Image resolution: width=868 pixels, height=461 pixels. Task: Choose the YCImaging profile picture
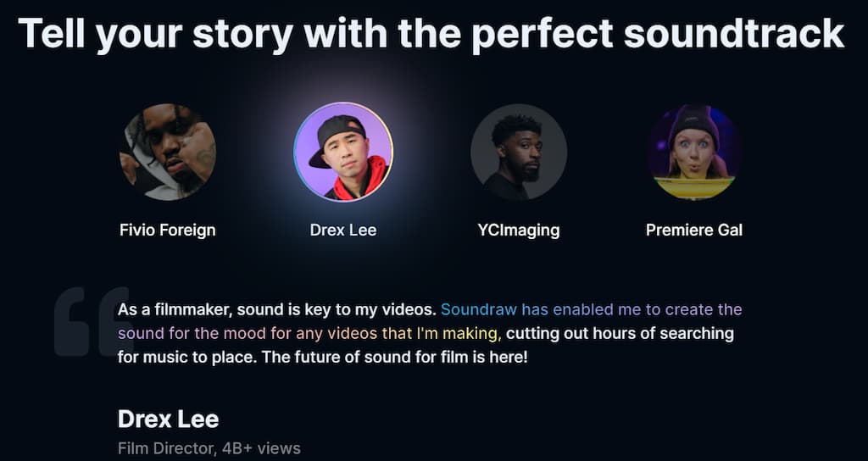tap(519, 152)
